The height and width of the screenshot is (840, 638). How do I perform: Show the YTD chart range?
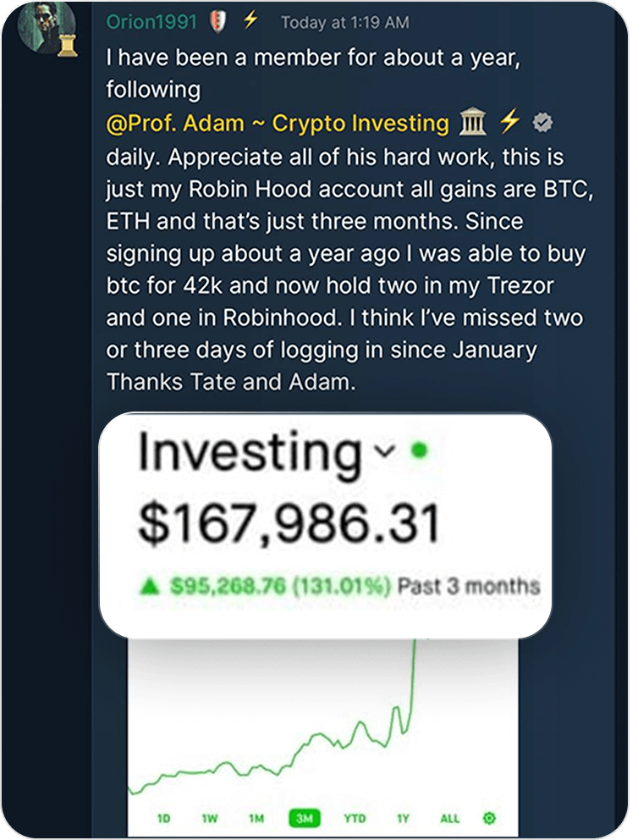click(355, 819)
